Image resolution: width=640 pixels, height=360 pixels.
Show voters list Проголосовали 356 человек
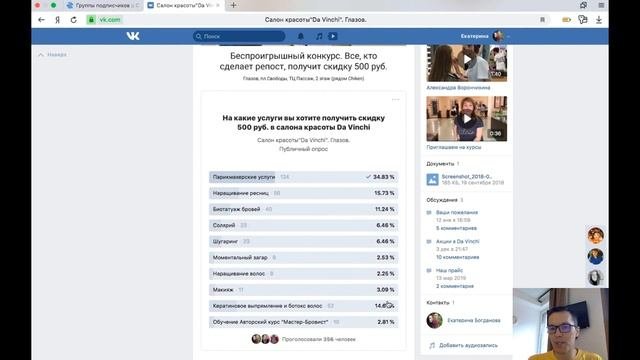point(319,339)
